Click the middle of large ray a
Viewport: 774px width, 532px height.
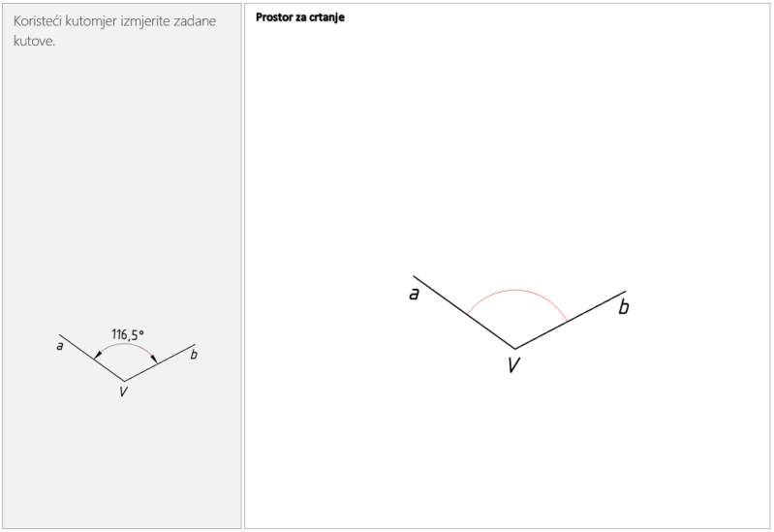[x=464, y=312]
